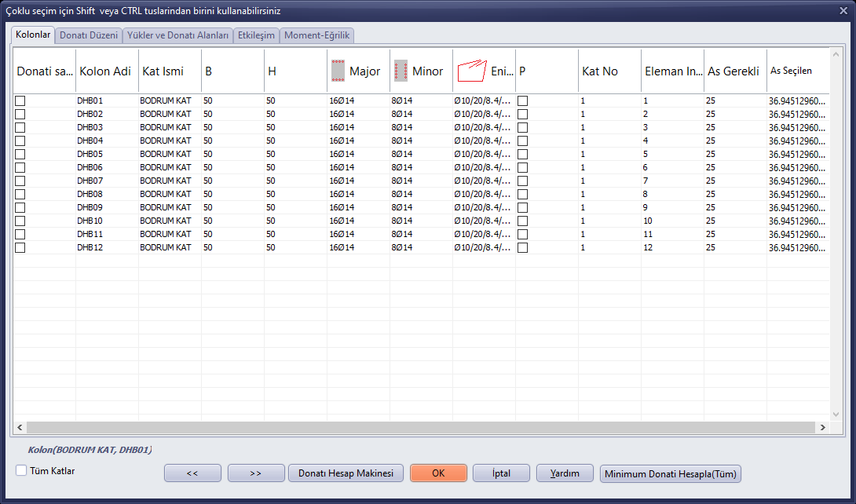Viewport: 856px width, 504px height.
Task: Click the OK button
Action: pos(438,473)
